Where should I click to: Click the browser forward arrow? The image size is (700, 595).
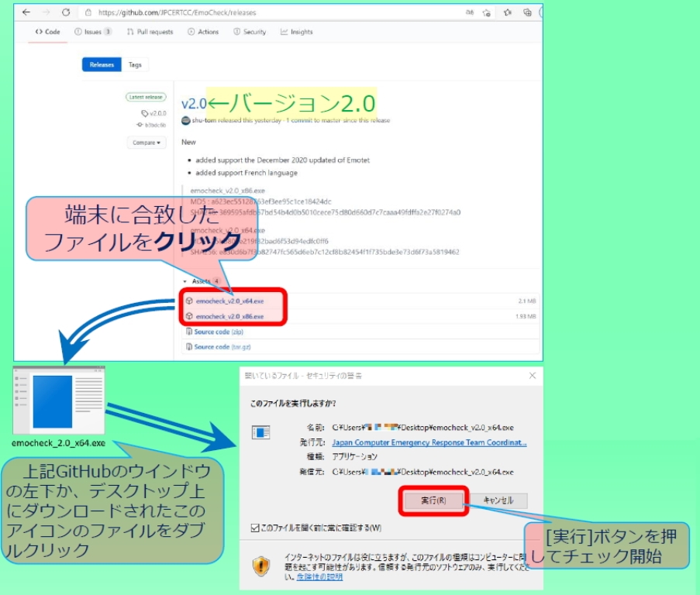(46, 12)
